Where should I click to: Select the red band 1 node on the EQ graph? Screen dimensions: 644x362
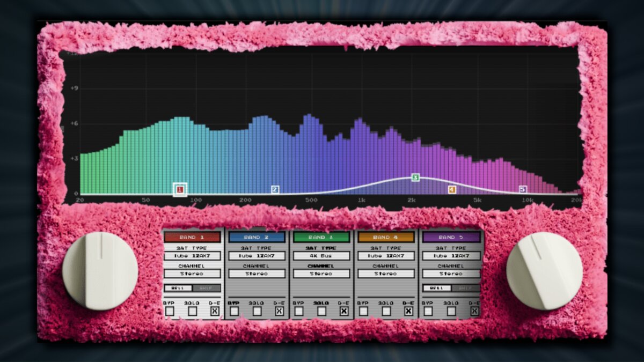[180, 189]
